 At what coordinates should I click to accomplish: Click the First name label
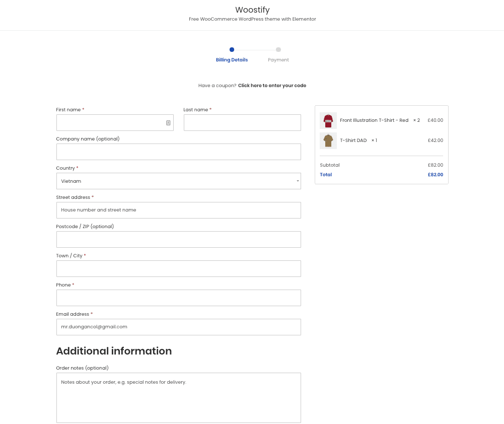point(68,110)
